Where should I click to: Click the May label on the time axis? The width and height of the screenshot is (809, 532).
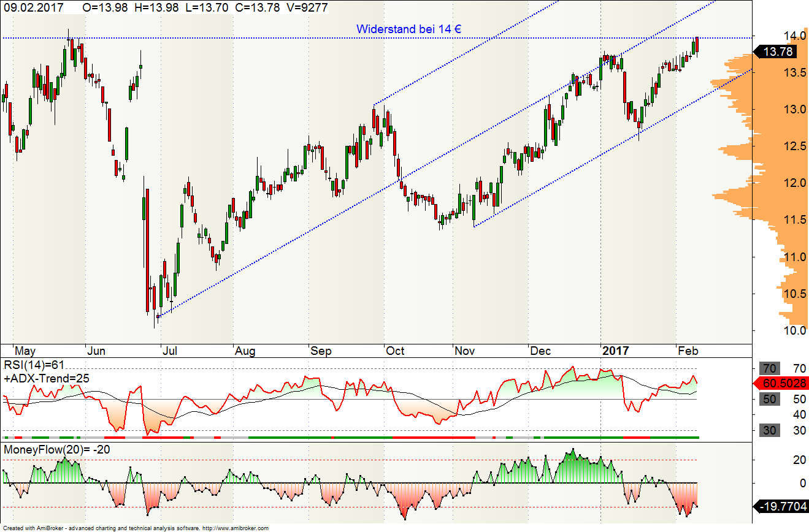26,351
